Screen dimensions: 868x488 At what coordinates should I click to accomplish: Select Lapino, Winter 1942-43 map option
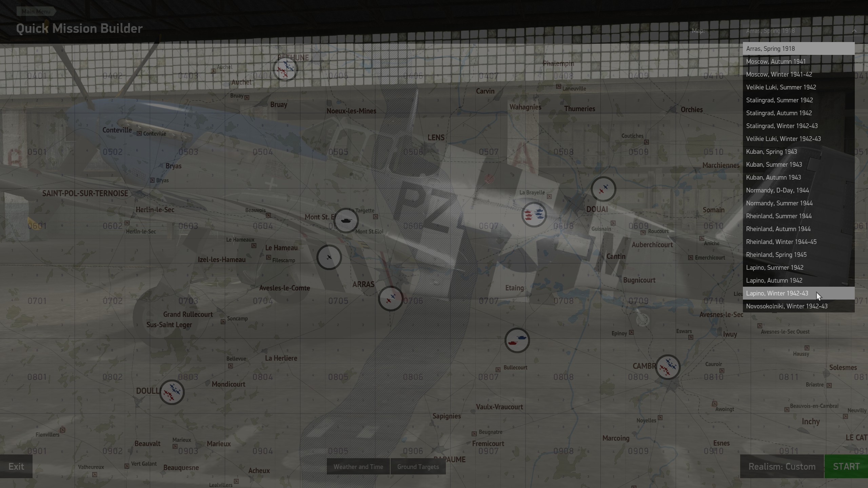[777, 293]
